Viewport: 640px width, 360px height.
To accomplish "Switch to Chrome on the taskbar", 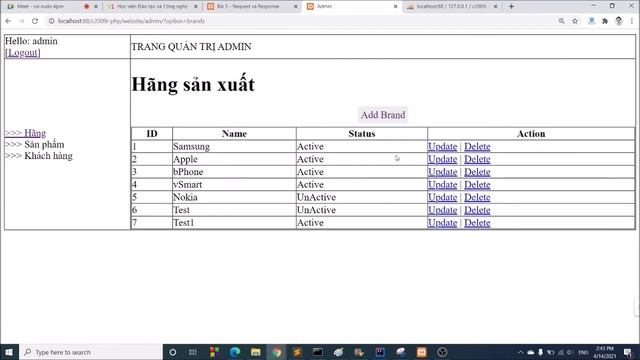I will [x=277, y=352].
